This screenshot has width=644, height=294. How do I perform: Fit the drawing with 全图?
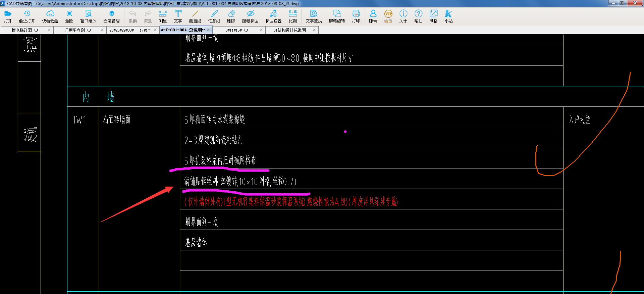[x=69, y=16]
